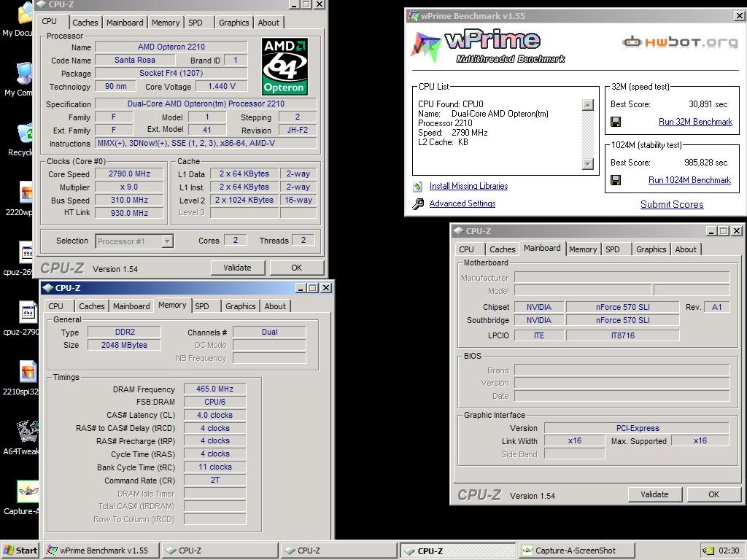Run the 32M Benchmark
Screen dimensions: 747x560
click(695, 122)
